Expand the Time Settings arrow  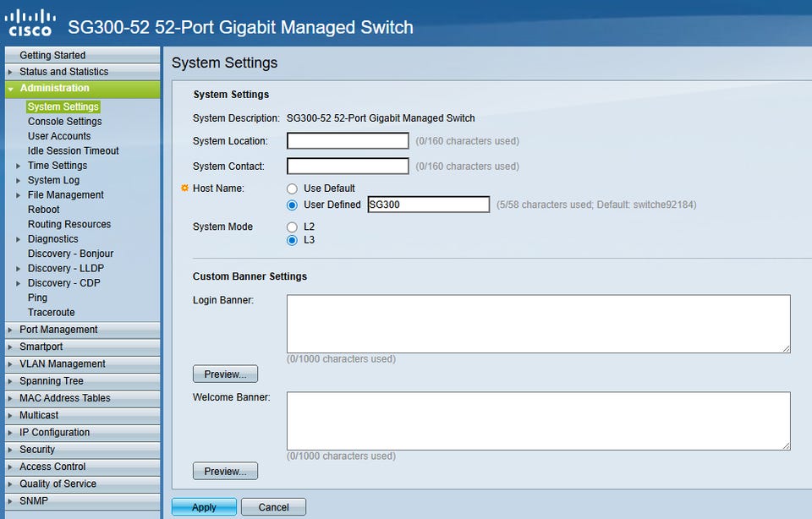18,167
